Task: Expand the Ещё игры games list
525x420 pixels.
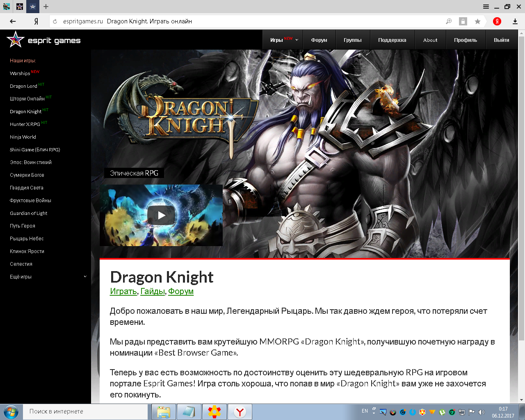Action: [x=48, y=277]
